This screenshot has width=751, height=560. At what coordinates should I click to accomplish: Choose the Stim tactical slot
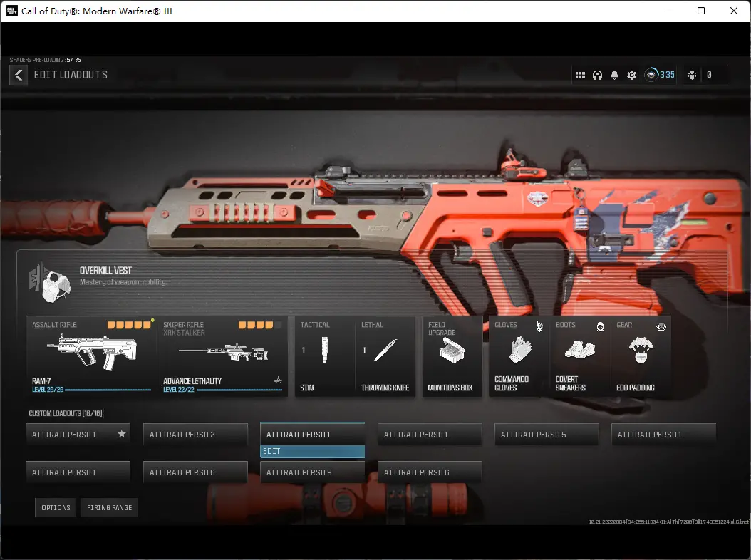[x=325, y=356]
